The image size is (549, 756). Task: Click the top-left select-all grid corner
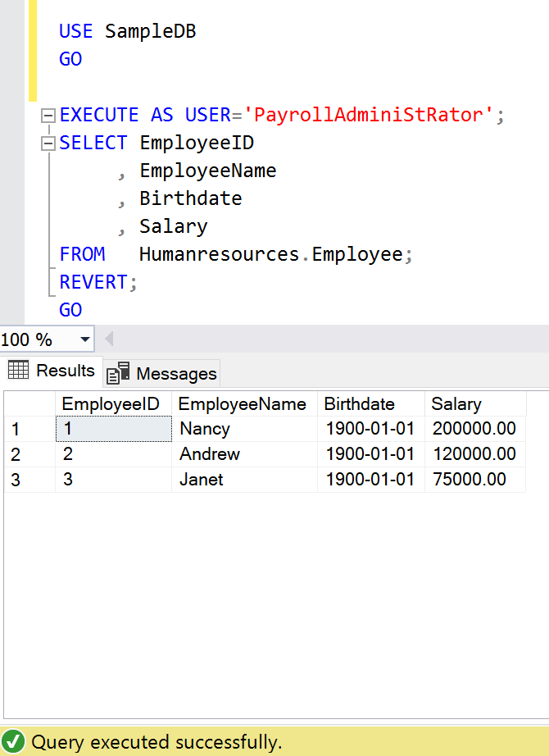(28, 403)
